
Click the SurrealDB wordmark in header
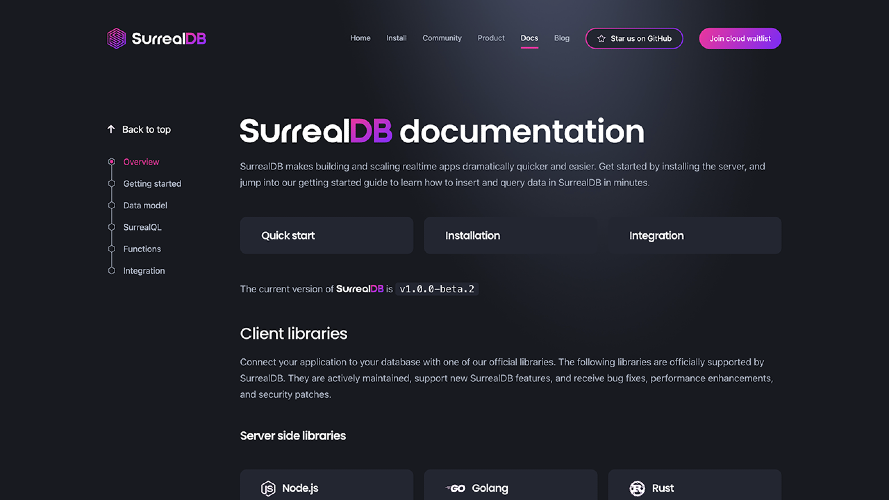[x=169, y=39]
